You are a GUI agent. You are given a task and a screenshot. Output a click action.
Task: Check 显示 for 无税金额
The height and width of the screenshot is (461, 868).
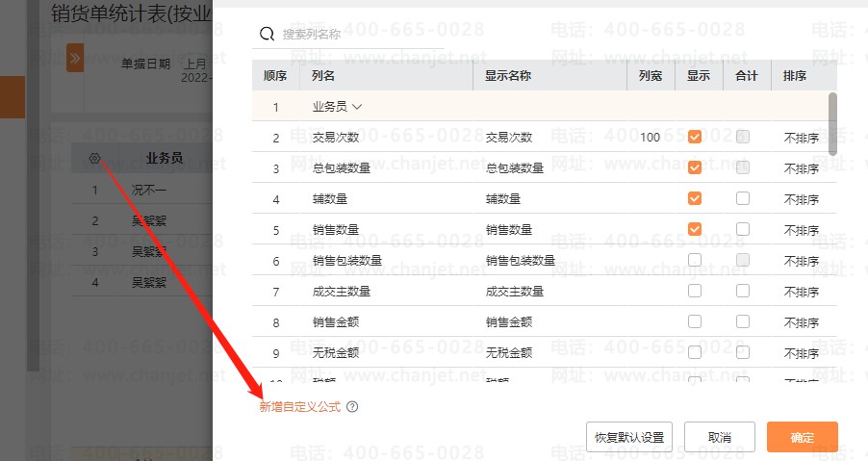point(694,352)
